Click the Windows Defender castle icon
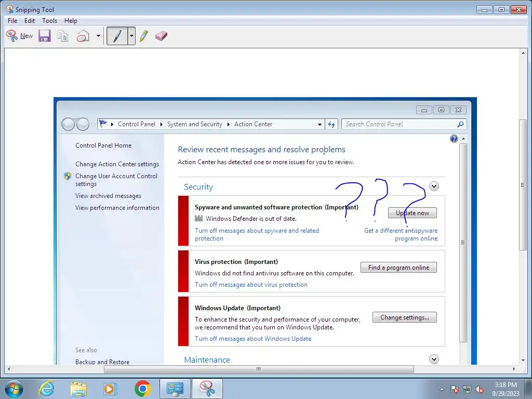The height and width of the screenshot is (399, 532). pos(199,218)
